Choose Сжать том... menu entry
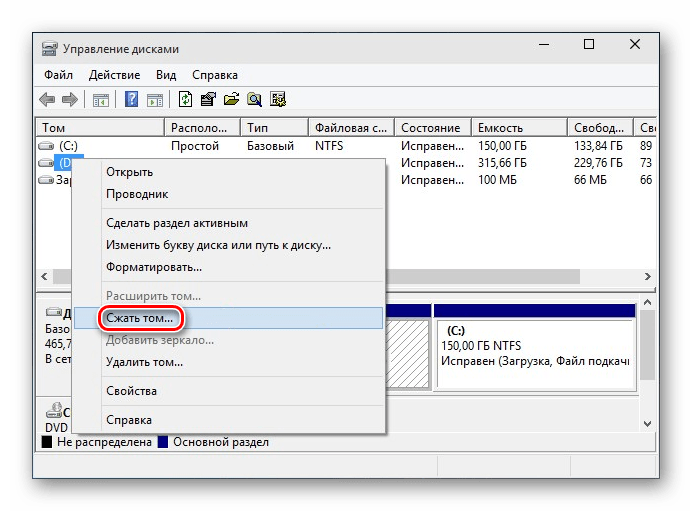This screenshot has width=693, height=511. (x=228, y=318)
